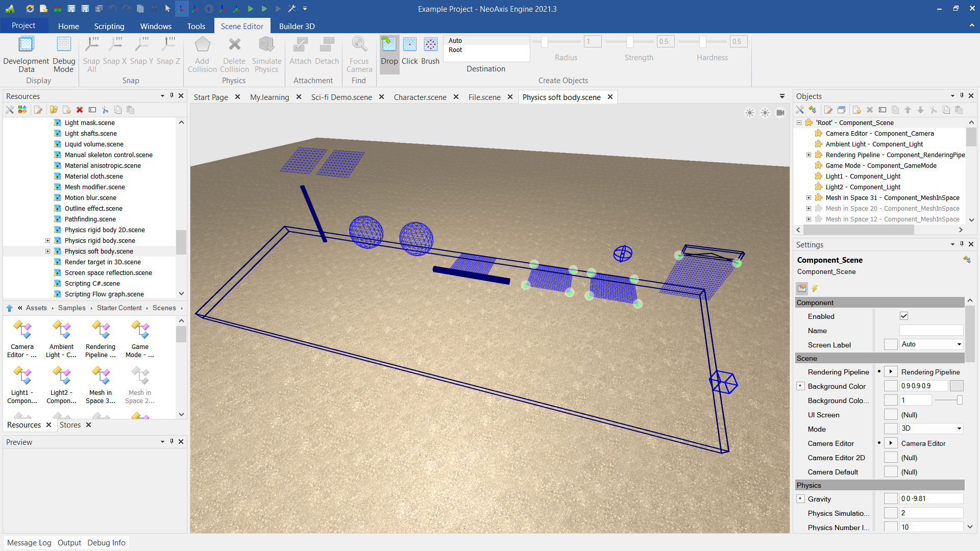Click viewport camera icon at top right
Viewport: 980px width, 551px height.
(x=780, y=113)
